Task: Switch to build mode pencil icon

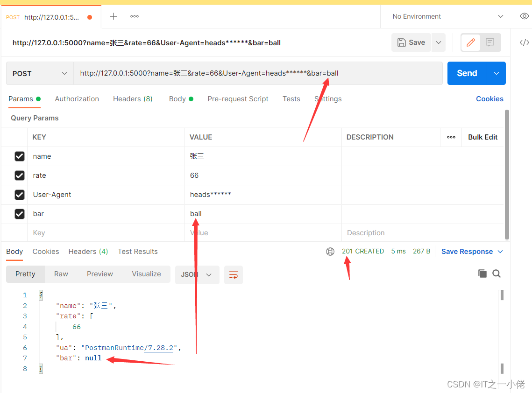Action: (x=471, y=42)
